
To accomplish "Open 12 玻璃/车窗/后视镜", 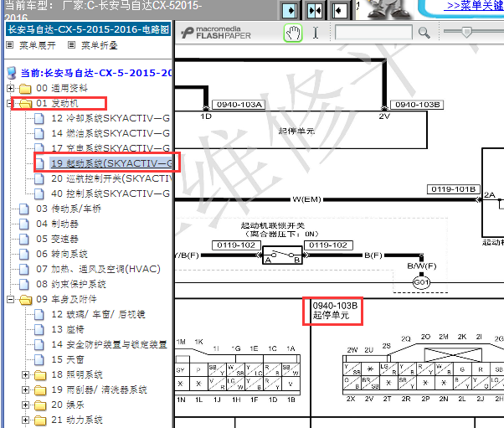I will 98,314.
